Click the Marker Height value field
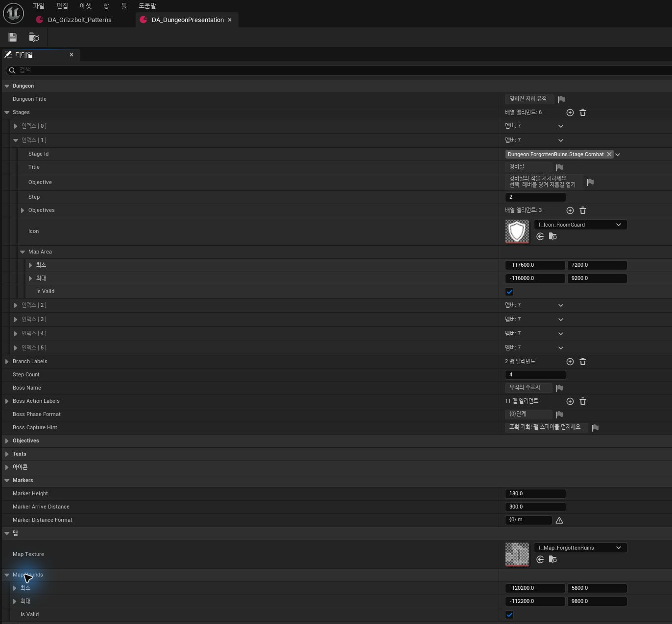 [535, 494]
